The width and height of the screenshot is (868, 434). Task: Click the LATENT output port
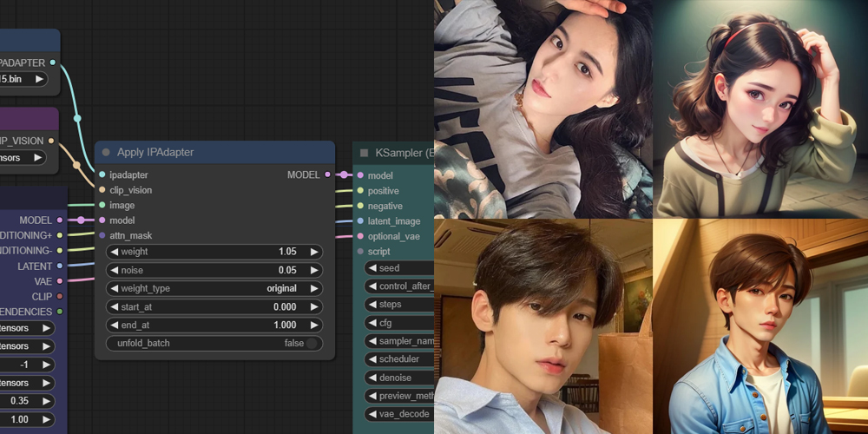coord(60,266)
